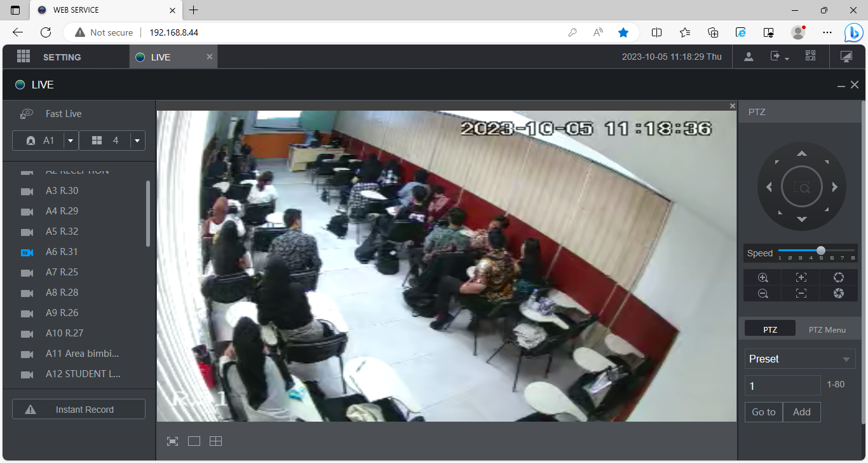This screenshot has width=868, height=463.
Task: Click the preset number input field
Action: [783, 385]
